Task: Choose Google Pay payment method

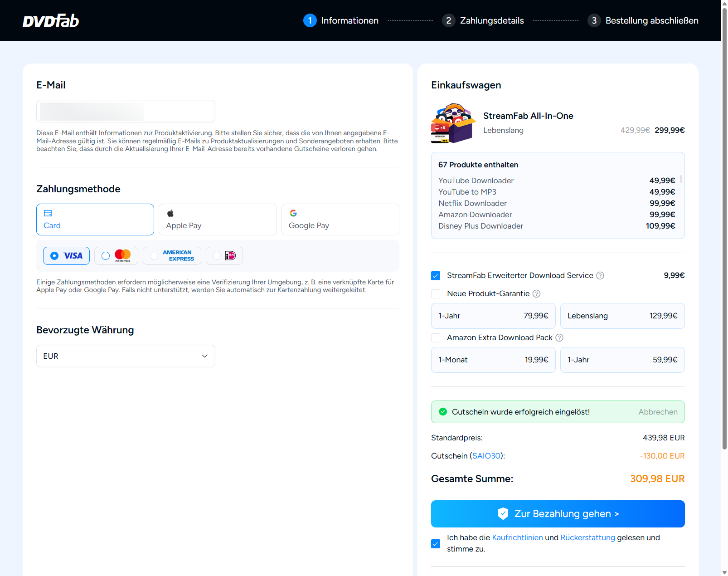Action: pyautogui.click(x=340, y=220)
